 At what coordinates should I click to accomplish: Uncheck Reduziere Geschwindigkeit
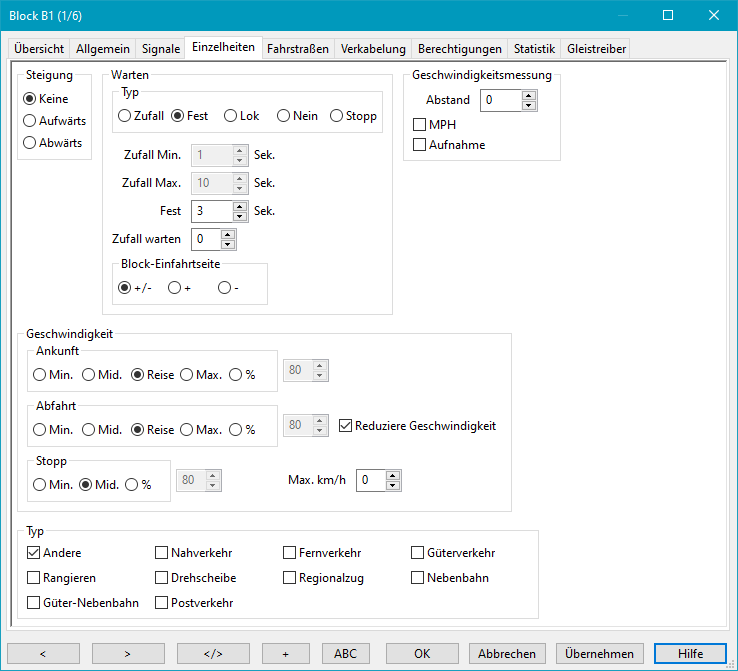coord(347,425)
